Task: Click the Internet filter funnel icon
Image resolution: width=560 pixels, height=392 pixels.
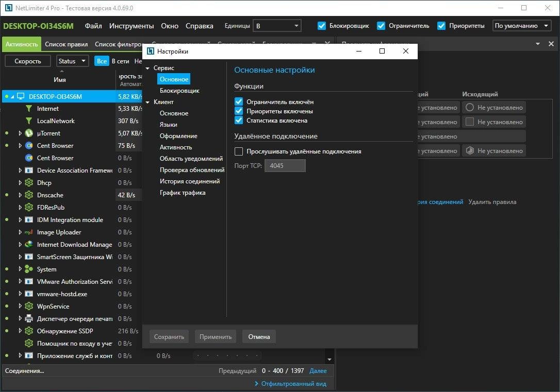Action: 28,109
